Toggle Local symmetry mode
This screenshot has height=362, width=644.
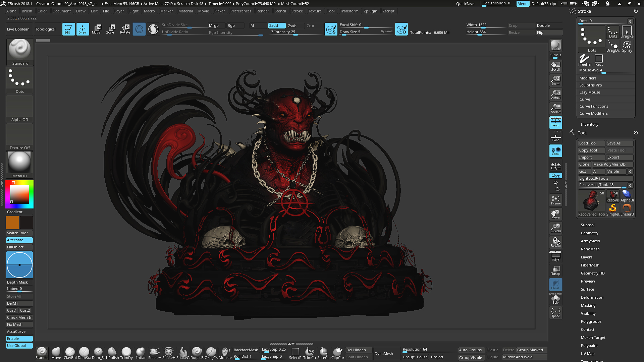pyautogui.click(x=555, y=151)
